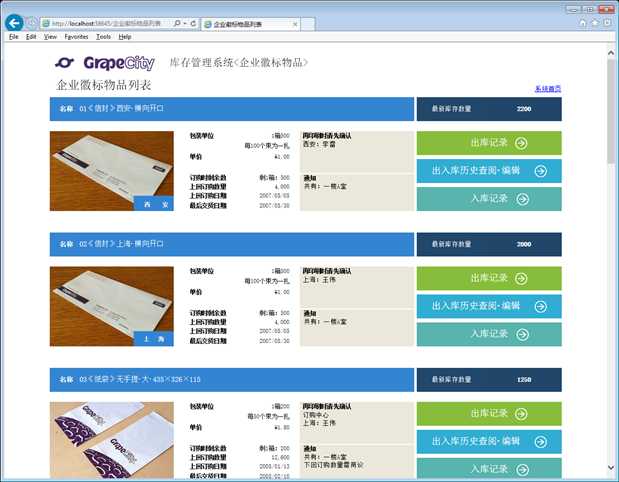The width and height of the screenshot is (619, 482).
Task: Click the browser forward arrow button
Action: click(31, 23)
